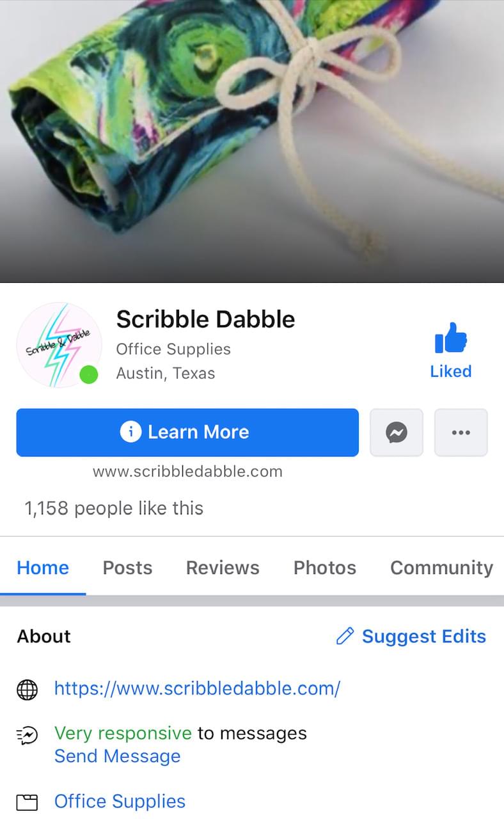Select the Home tab
The height and width of the screenshot is (819, 504).
(43, 568)
